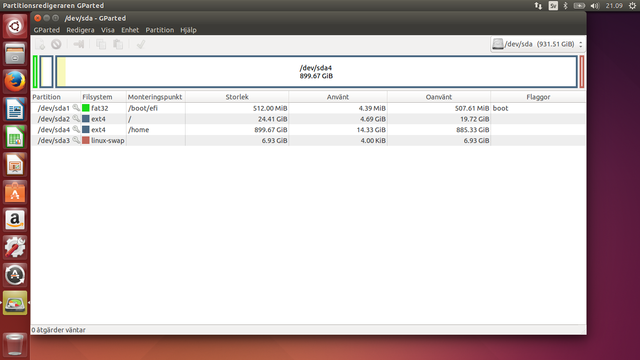
Task: Sort by the Storlek column header
Action: coord(237,97)
